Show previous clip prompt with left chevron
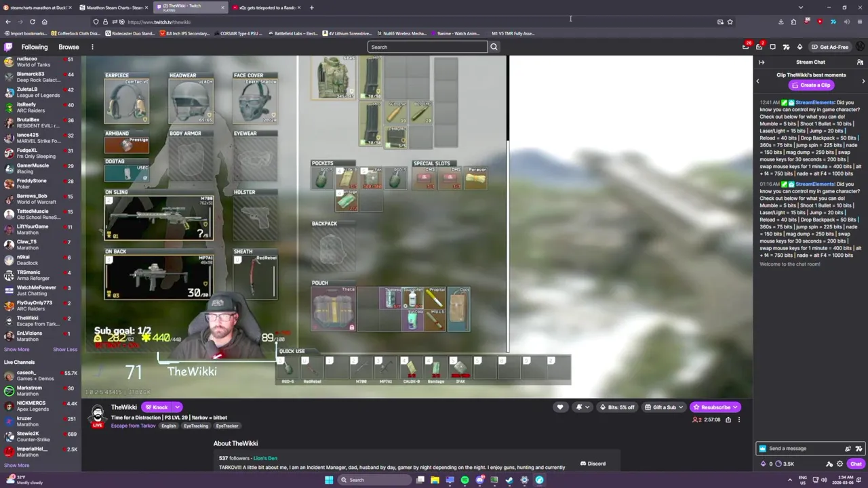 pyautogui.click(x=757, y=81)
